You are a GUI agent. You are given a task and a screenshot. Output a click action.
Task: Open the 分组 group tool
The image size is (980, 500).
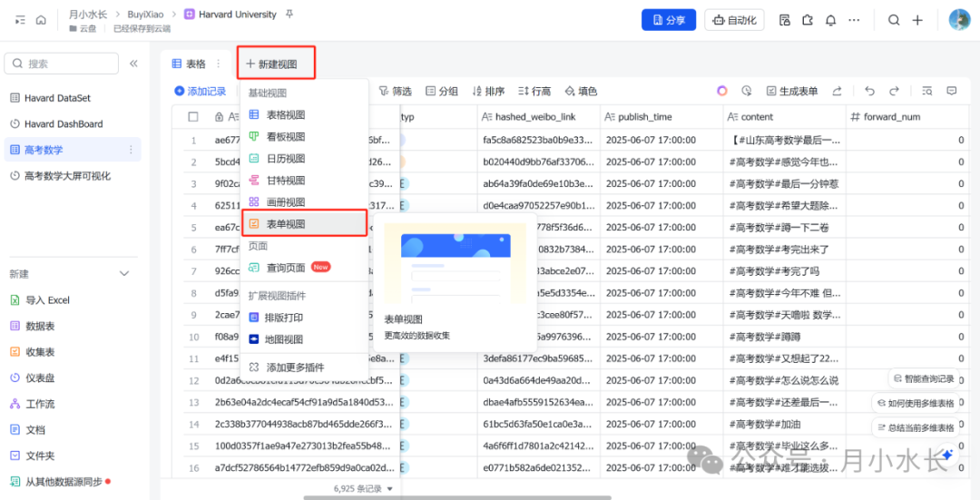click(x=442, y=92)
